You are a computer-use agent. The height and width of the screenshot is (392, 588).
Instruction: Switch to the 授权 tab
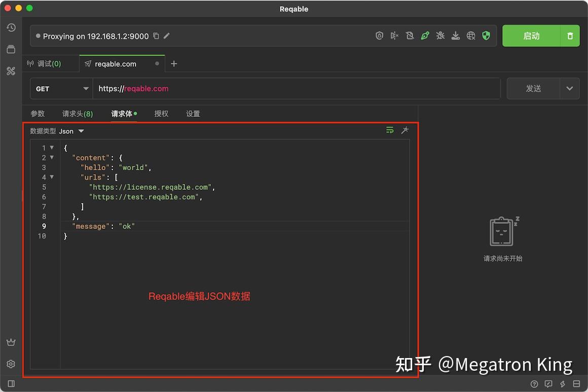click(x=161, y=113)
